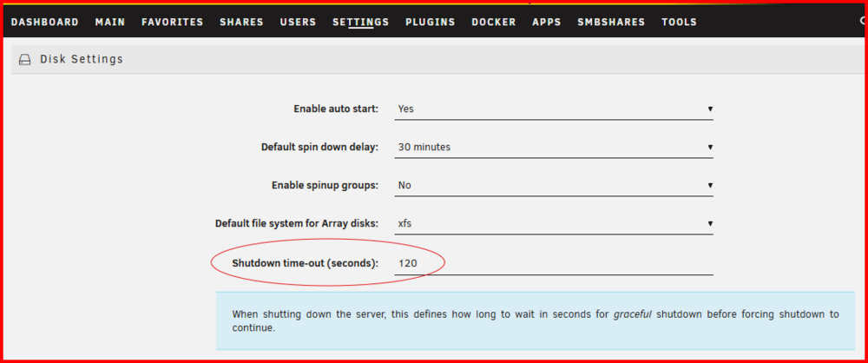The height and width of the screenshot is (363, 868).
Task: Click the Default spin down delay label
Action: click(320, 148)
